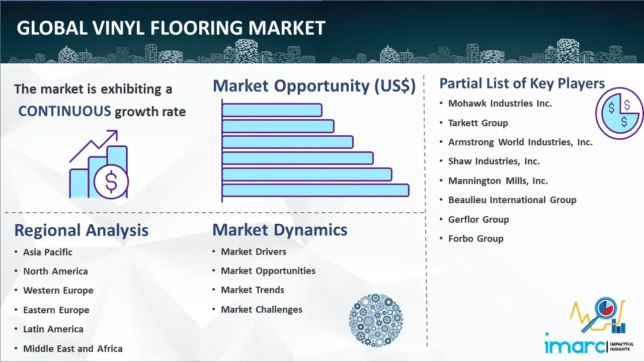This screenshot has height=362, width=644.
Task: Select North America region item
Action: pyautogui.click(x=55, y=271)
